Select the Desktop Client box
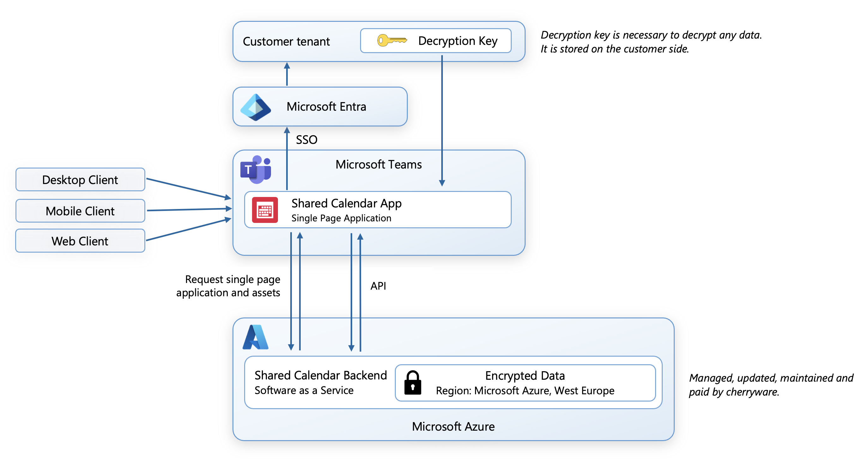The width and height of the screenshot is (868, 461). click(80, 180)
